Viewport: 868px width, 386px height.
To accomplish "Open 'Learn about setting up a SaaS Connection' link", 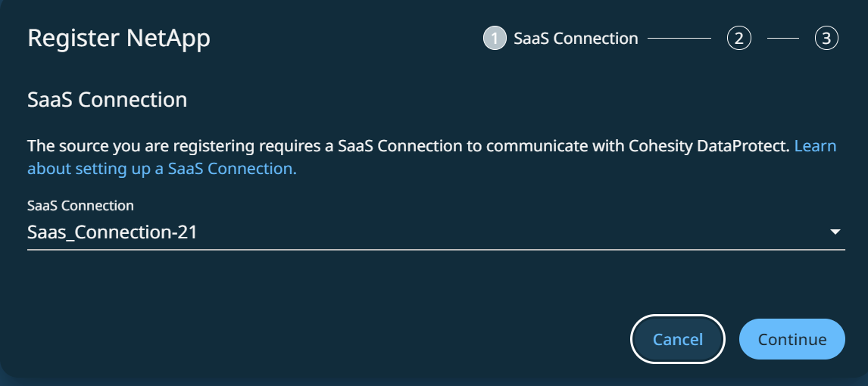I will pyautogui.click(x=161, y=169).
